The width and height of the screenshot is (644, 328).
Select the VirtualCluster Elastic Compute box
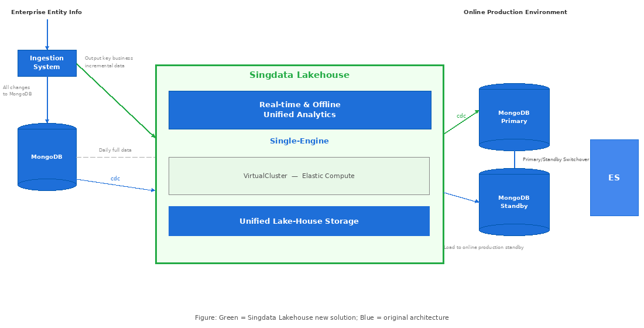(x=299, y=176)
